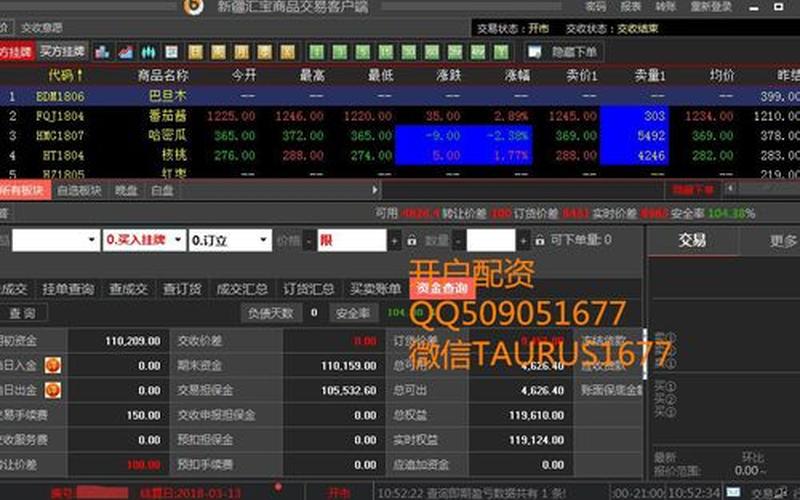Select the FQJ1804 番茄酱 row
The width and height of the screenshot is (800, 500).
pos(400,116)
